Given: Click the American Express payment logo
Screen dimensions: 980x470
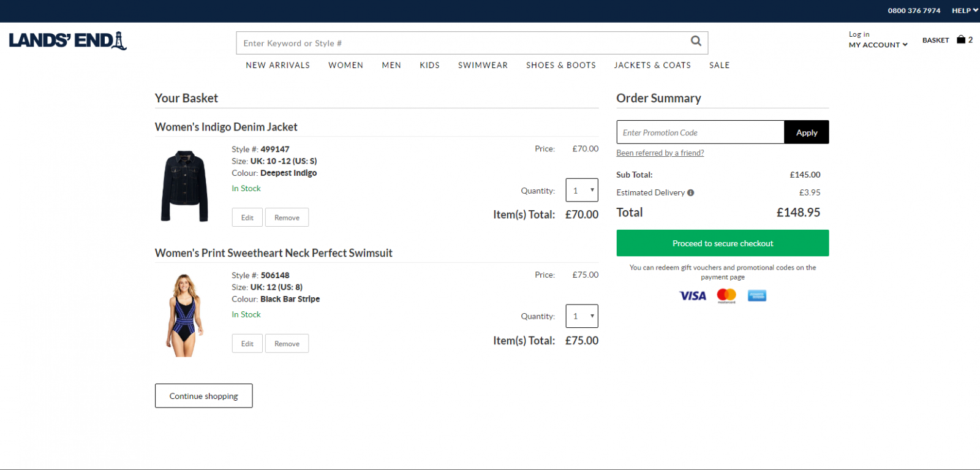Looking at the screenshot, I should pyautogui.click(x=757, y=296).
